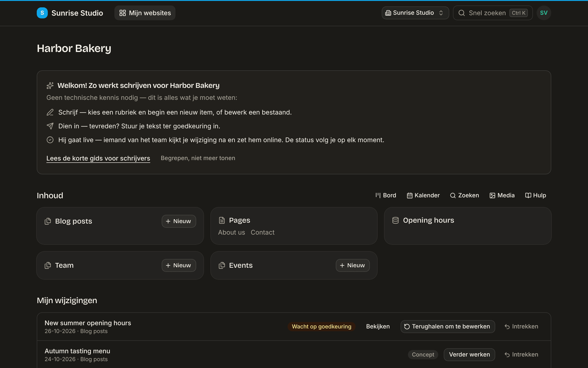
Task: Click the paper plane icon next to Dien in
Action: (x=50, y=126)
